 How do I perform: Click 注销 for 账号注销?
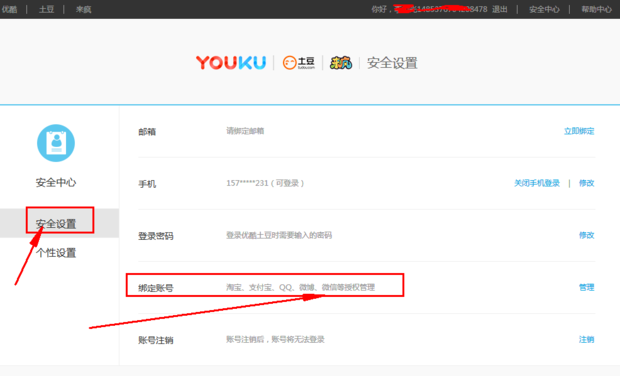[x=586, y=340]
